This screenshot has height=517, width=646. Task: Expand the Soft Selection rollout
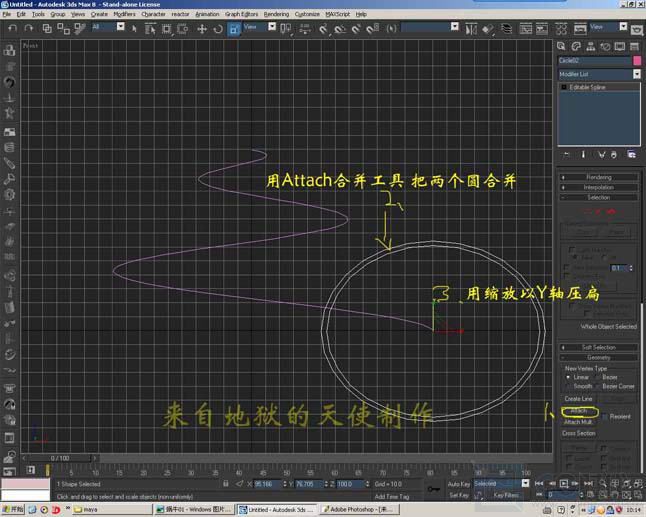599,347
